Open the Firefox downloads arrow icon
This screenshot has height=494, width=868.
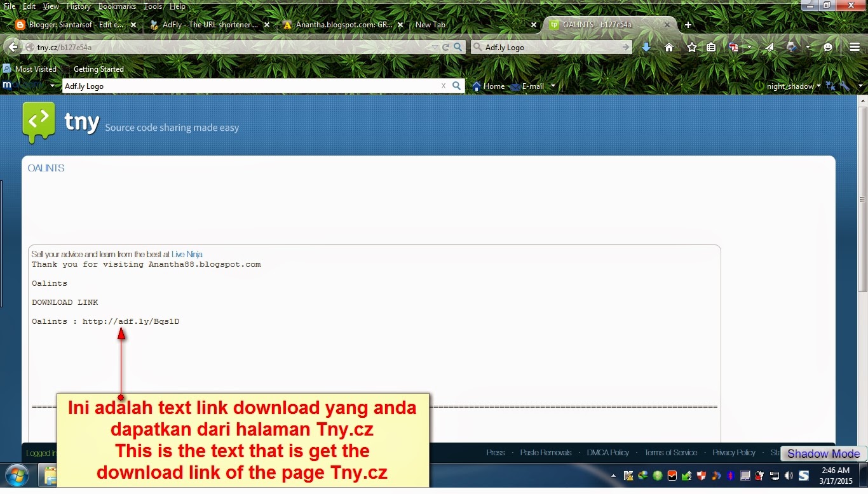(646, 47)
